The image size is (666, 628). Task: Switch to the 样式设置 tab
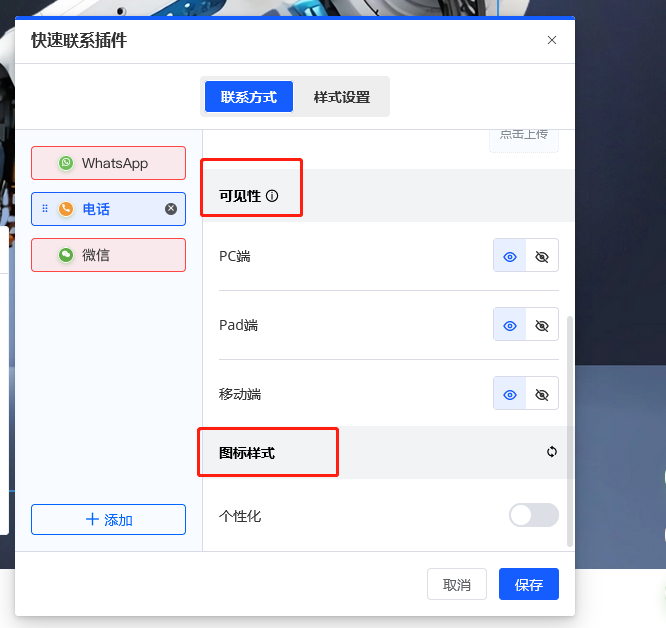(x=341, y=97)
